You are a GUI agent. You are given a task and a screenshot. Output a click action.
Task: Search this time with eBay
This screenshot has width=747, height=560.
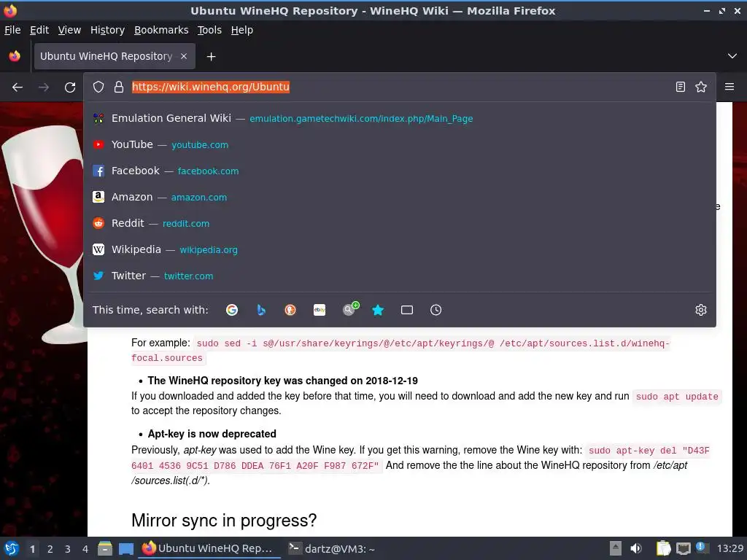320,310
